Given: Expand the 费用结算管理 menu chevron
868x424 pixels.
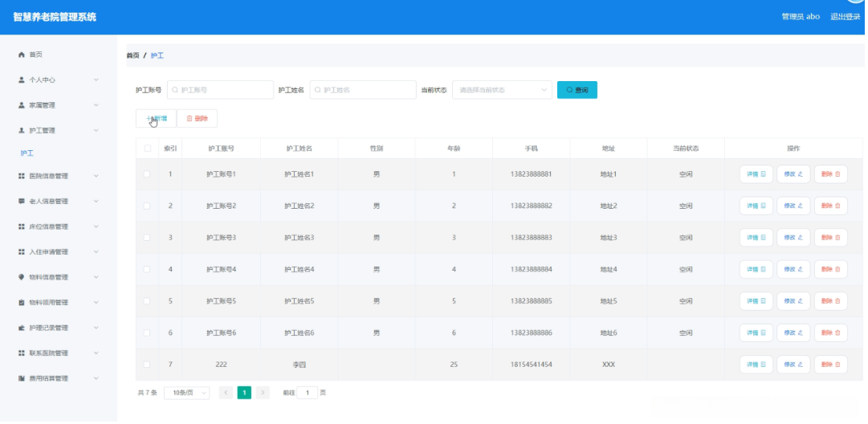Looking at the screenshot, I should click(x=96, y=378).
